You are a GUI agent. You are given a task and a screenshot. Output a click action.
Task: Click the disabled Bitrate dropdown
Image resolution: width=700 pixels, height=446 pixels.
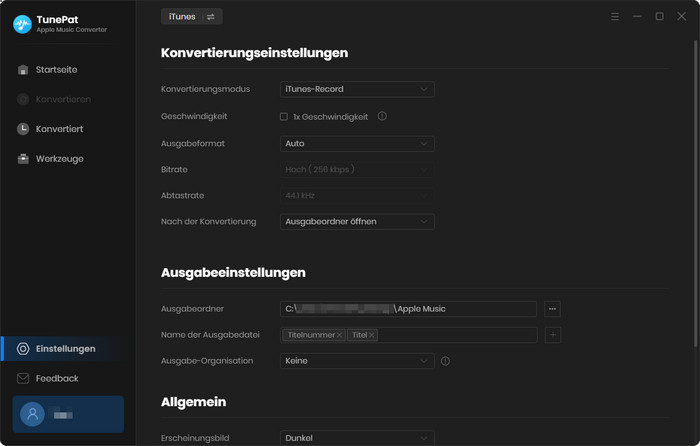(357, 170)
